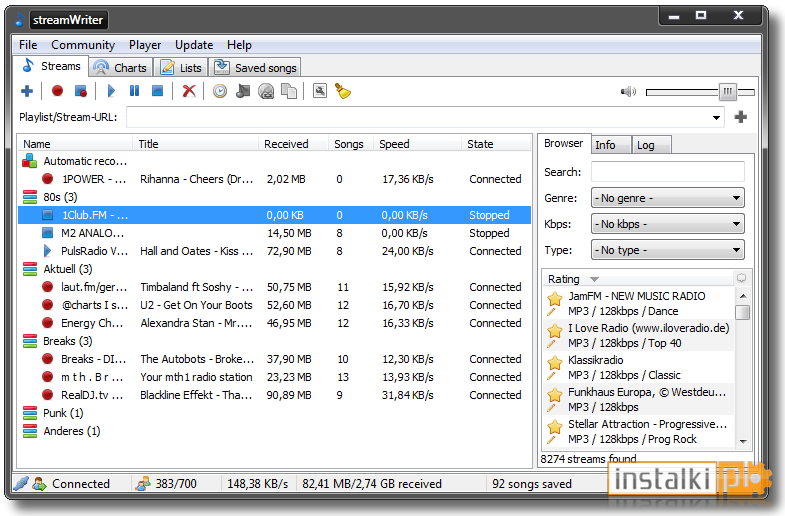Click the round button beside the Rating header
The height and width of the screenshot is (516, 785).
click(x=741, y=278)
